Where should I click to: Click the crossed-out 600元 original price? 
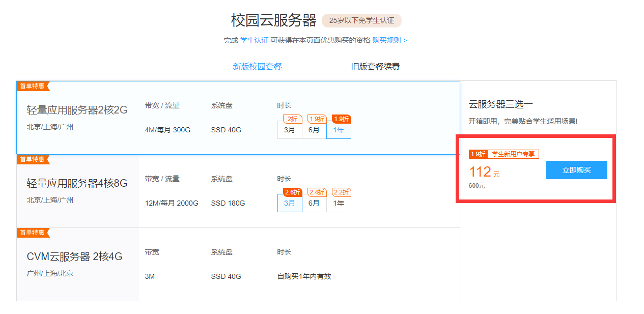click(x=477, y=186)
